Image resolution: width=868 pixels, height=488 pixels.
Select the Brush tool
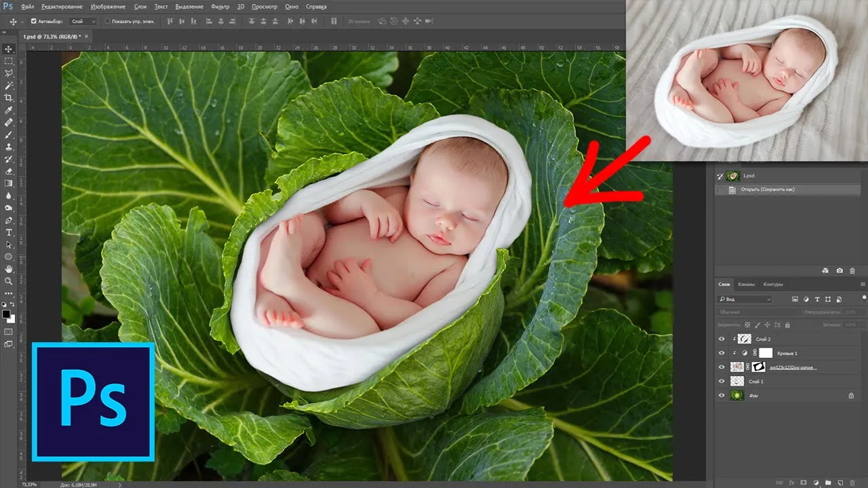coord(9,135)
